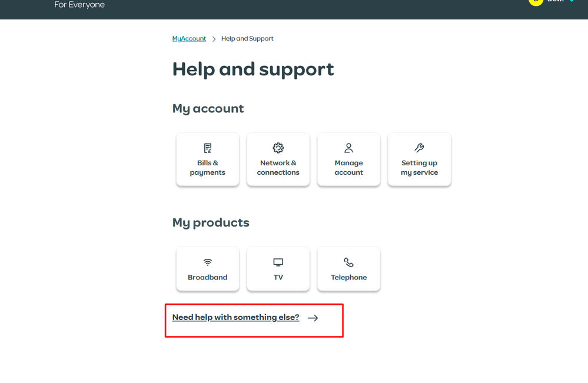The image size is (588, 383).
Task: Click the arrow beside Need help with something else
Action: click(x=313, y=318)
